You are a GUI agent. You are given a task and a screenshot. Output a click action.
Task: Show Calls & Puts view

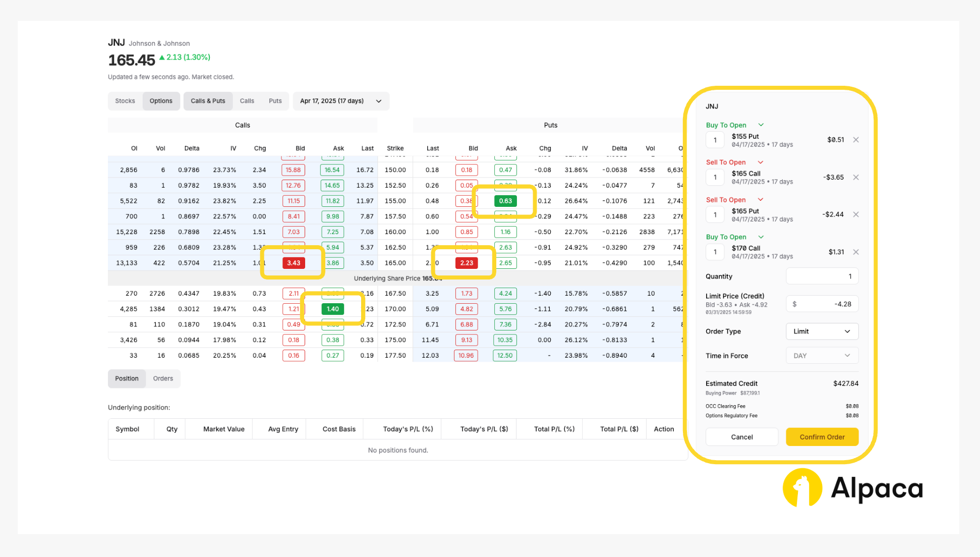(208, 101)
